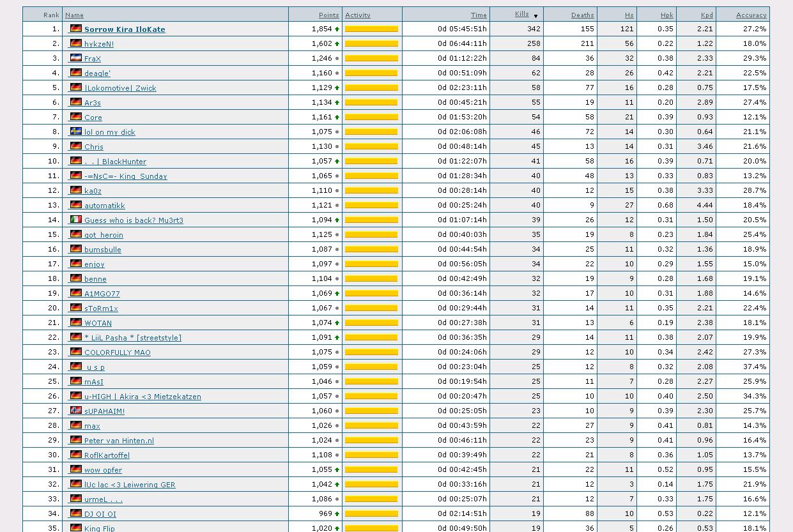Click the Norwegian flag next to sUPAHAIM!
The image size is (793, 532).
click(x=76, y=411)
